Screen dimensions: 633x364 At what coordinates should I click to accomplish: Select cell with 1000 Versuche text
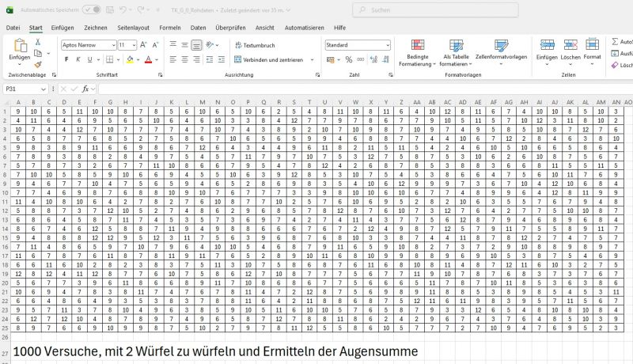point(215,351)
